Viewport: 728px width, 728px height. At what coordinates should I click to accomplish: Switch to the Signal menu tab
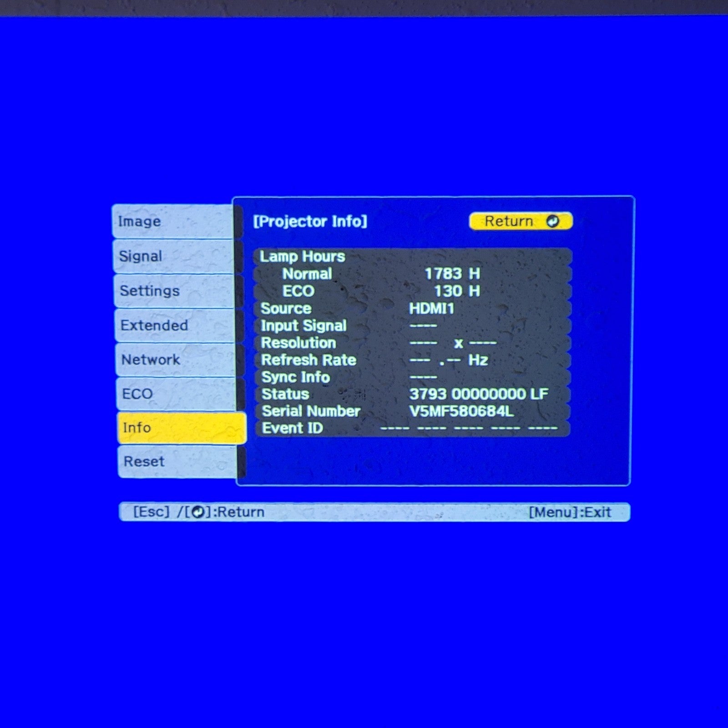pyautogui.click(x=174, y=256)
